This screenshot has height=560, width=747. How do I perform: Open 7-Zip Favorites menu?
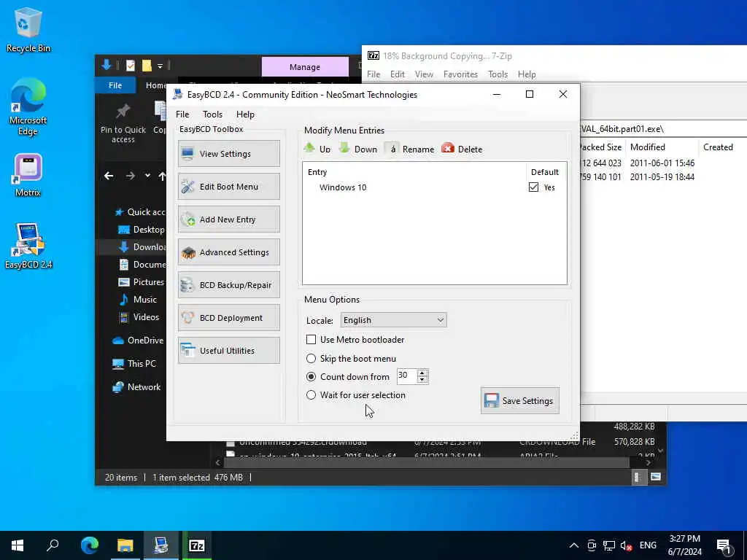[x=461, y=74]
